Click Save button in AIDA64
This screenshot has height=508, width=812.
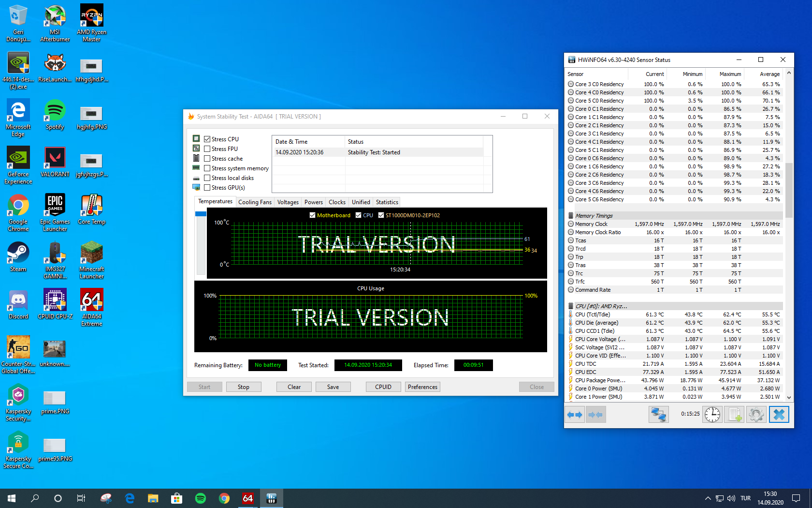(333, 387)
